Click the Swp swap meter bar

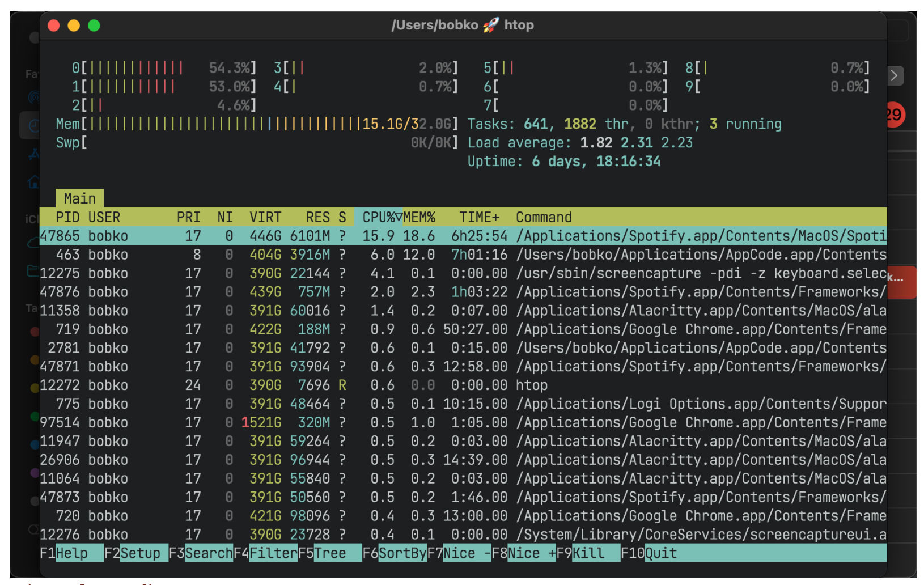click(257, 143)
